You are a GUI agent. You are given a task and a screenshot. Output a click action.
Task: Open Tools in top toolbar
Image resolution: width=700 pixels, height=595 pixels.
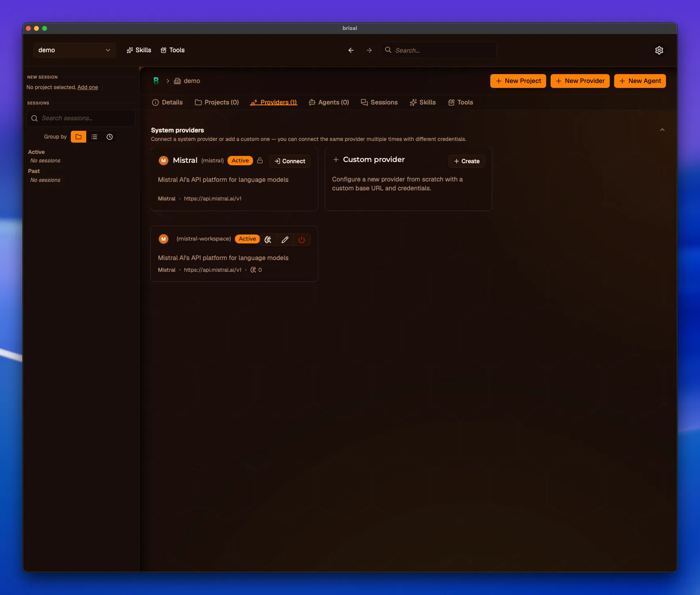(x=173, y=50)
